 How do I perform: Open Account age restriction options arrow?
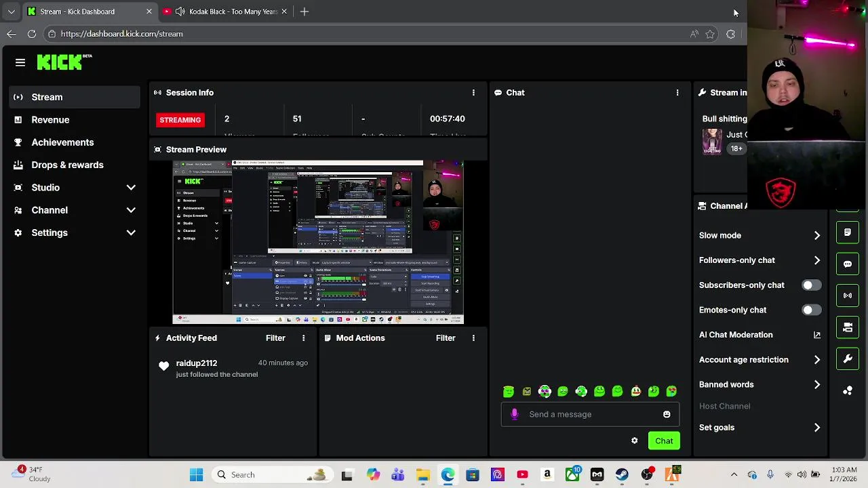coord(816,360)
